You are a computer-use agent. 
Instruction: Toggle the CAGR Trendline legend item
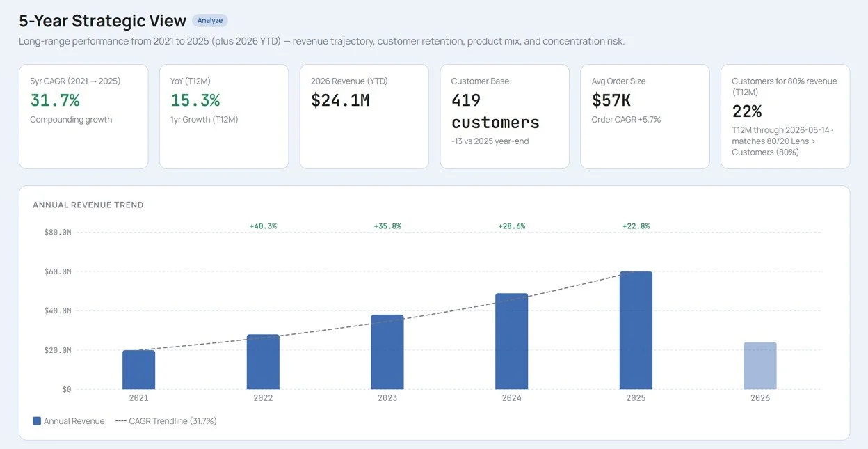(x=166, y=421)
